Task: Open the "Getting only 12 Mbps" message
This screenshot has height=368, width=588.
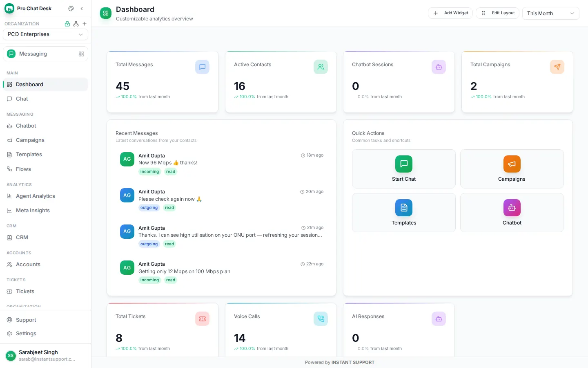Action: [x=222, y=272]
